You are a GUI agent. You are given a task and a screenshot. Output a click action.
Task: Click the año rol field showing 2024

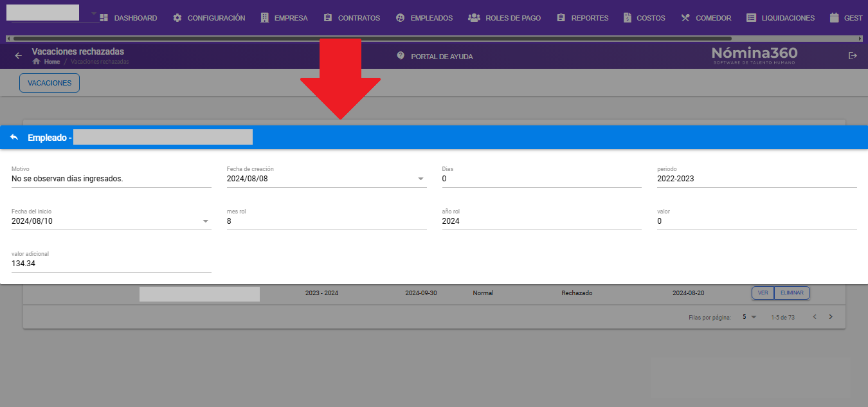(541, 221)
